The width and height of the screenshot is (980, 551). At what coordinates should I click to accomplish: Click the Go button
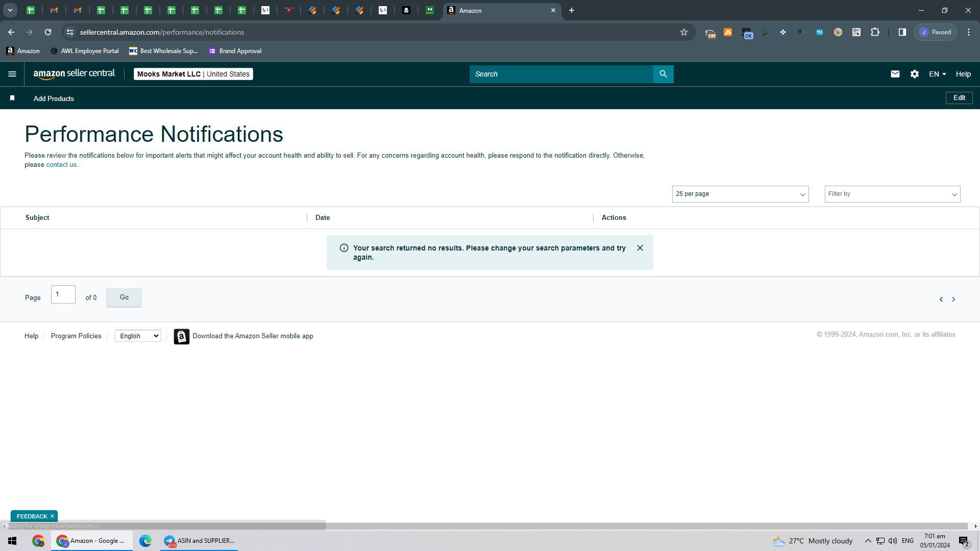[124, 297]
